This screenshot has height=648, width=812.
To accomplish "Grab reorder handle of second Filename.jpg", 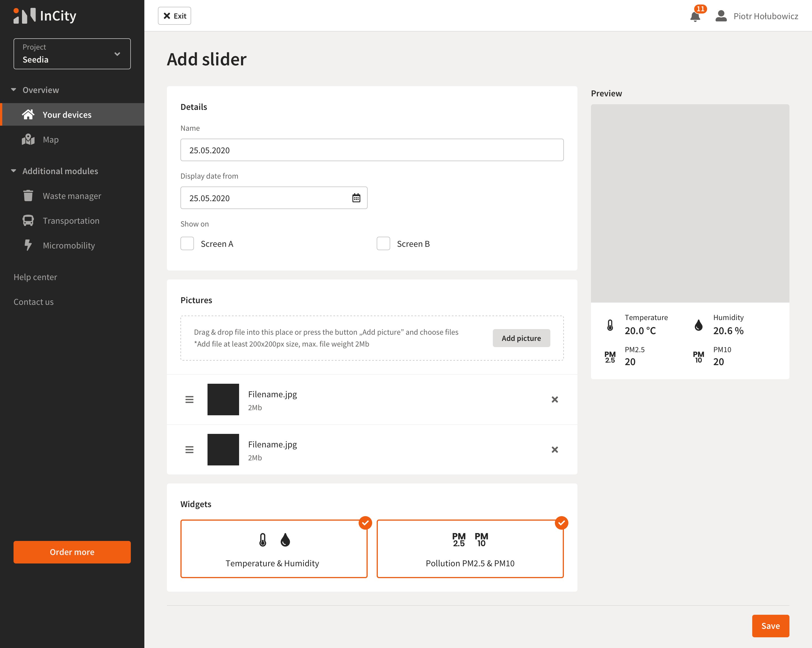I will point(189,449).
